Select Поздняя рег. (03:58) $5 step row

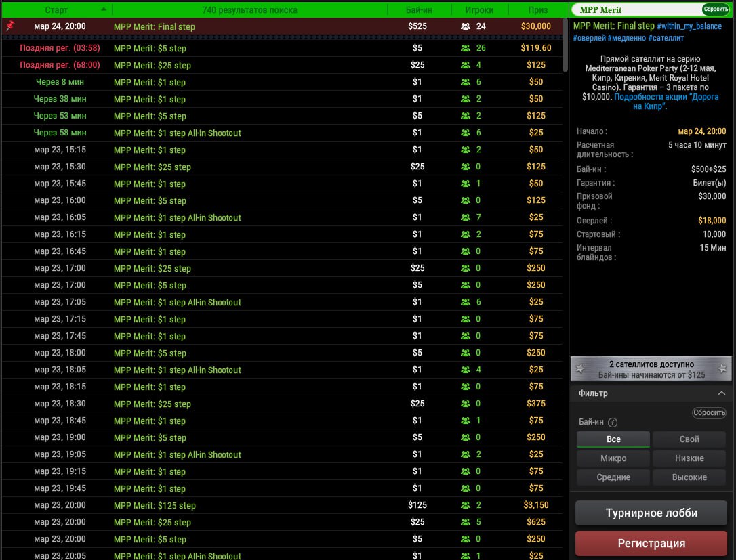(x=282, y=48)
